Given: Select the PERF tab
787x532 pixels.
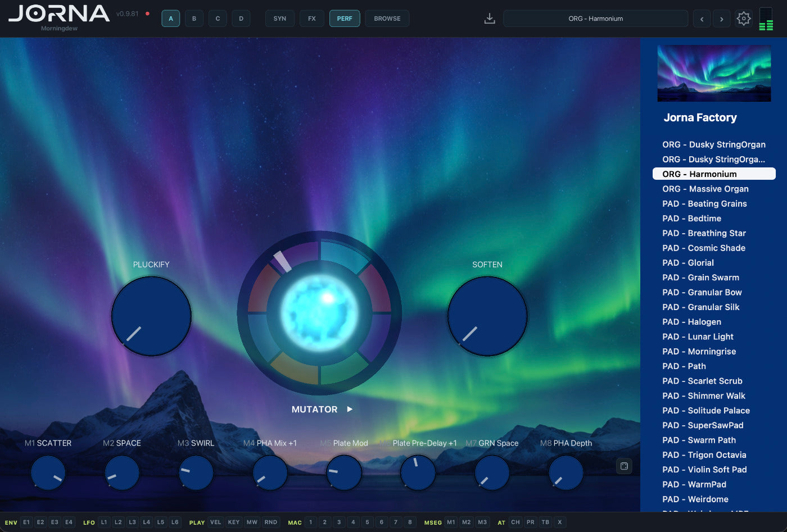Looking at the screenshot, I should pyautogui.click(x=345, y=19).
